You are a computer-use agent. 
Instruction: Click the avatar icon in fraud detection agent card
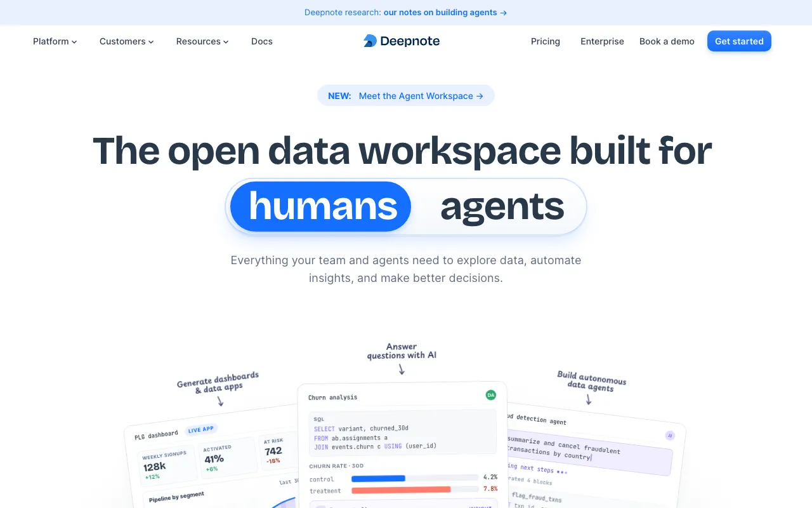[x=670, y=436]
